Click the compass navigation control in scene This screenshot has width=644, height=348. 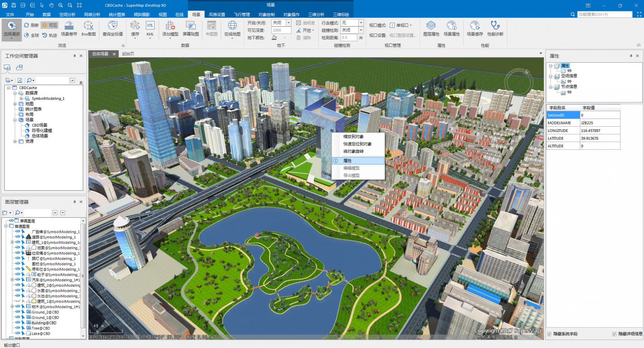point(519,82)
